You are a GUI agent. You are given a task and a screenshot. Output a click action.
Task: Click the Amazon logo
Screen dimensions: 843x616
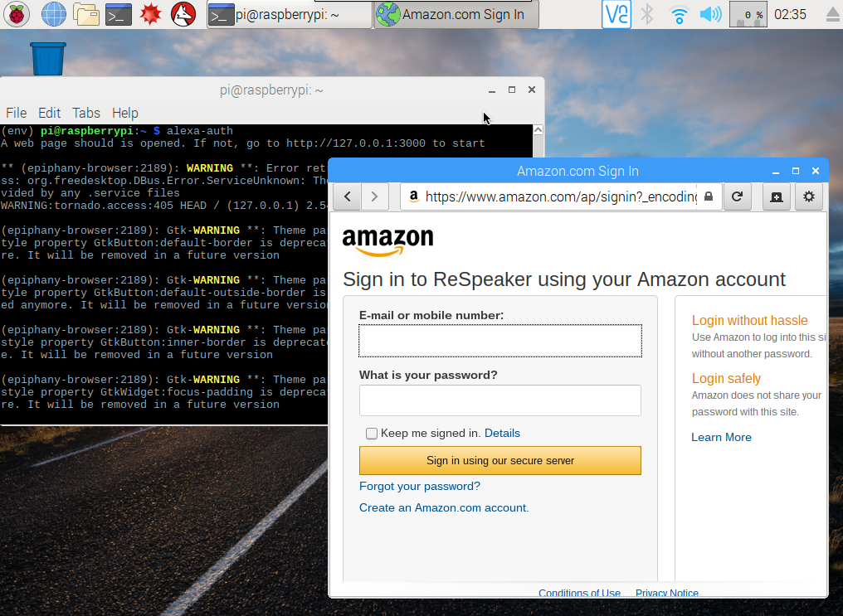pos(387,241)
